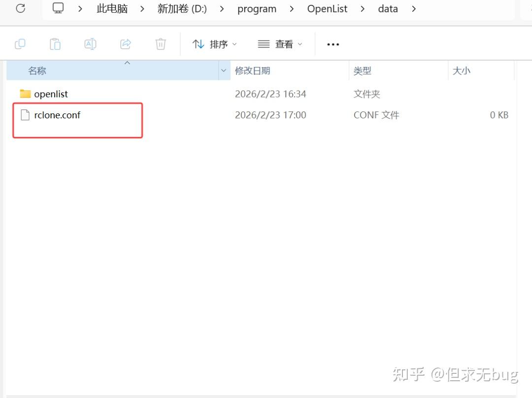
Task: Click the Share icon in toolbar
Action: (126, 44)
